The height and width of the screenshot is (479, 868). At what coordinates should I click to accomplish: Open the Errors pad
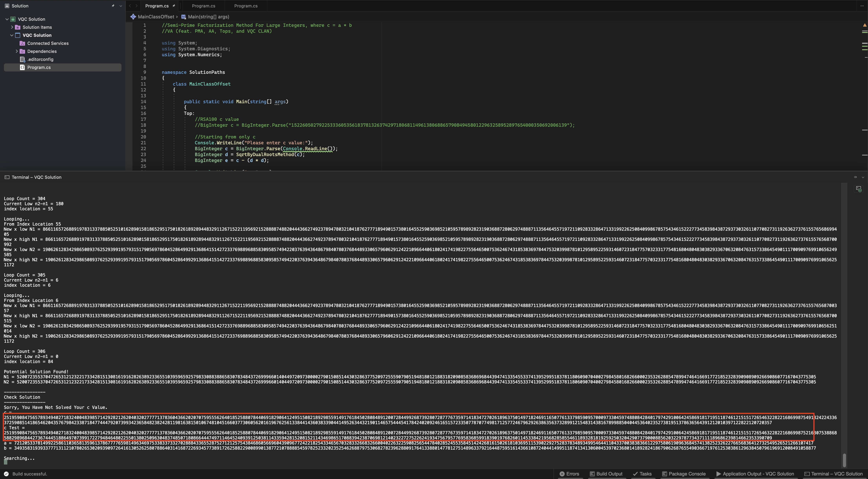coord(569,474)
